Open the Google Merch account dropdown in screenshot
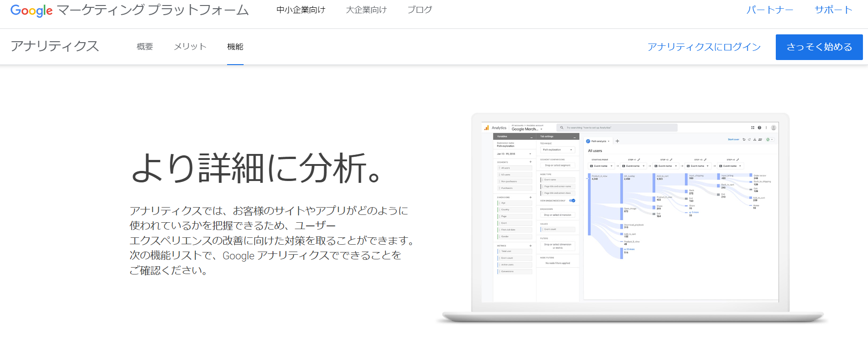This screenshot has height=362, width=868. (x=527, y=129)
